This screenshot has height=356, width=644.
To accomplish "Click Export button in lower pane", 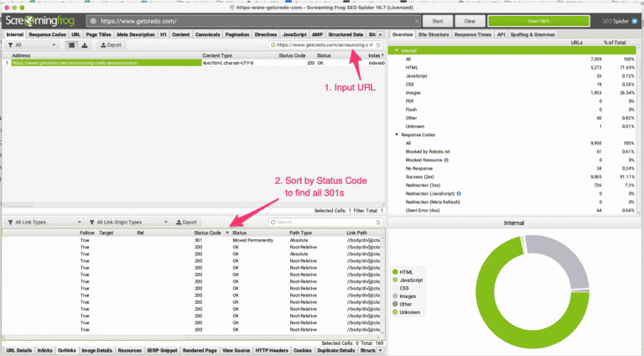I will coord(186,222).
